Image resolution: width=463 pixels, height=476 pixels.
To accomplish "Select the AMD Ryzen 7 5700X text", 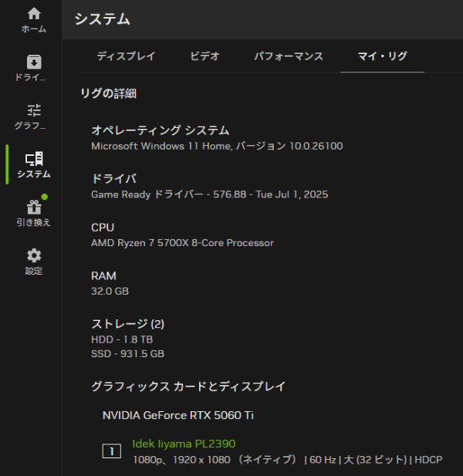I will [x=182, y=243].
